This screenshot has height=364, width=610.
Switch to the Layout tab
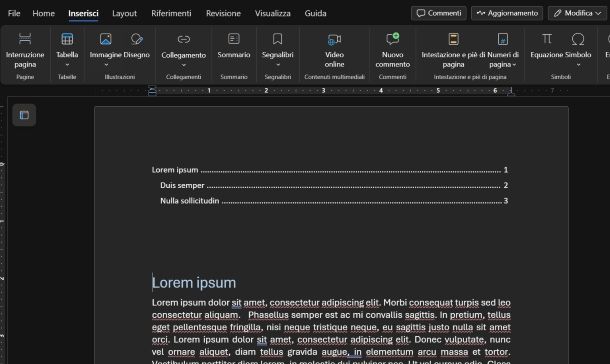pos(124,13)
